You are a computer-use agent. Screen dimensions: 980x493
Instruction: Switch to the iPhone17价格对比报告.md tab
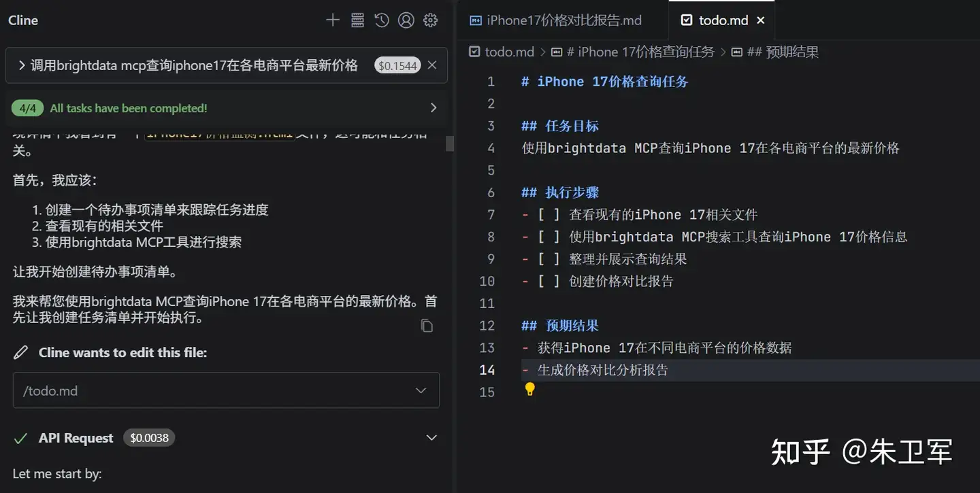tap(558, 20)
